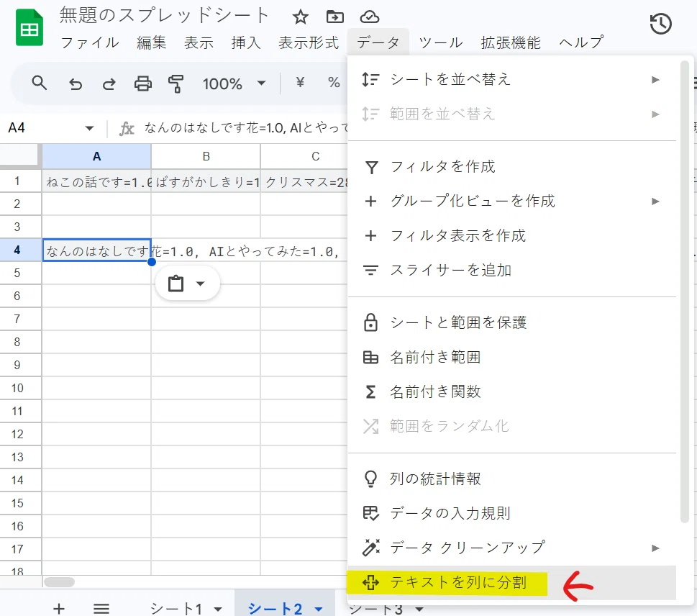Select the column B header
This screenshot has width=697, height=616.
tap(206, 157)
